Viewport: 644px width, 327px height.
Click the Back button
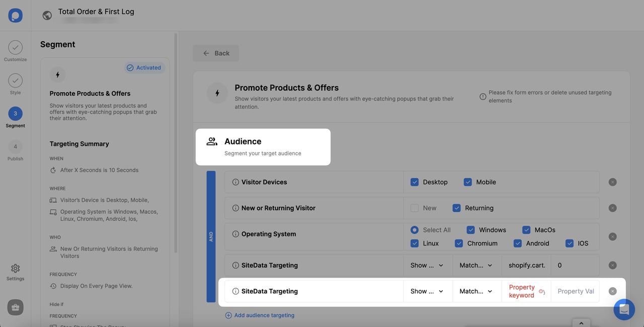click(216, 53)
